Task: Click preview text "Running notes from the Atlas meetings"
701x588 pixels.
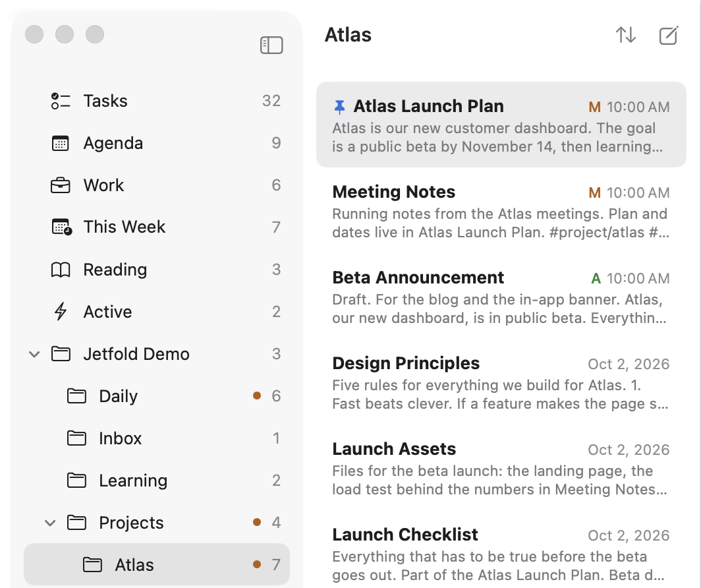Action: pyautogui.click(x=468, y=214)
